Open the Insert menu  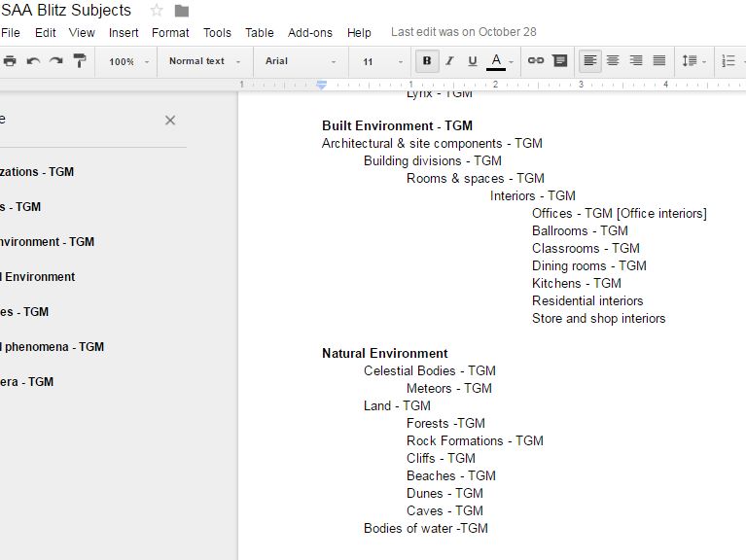pyautogui.click(x=124, y=33)
